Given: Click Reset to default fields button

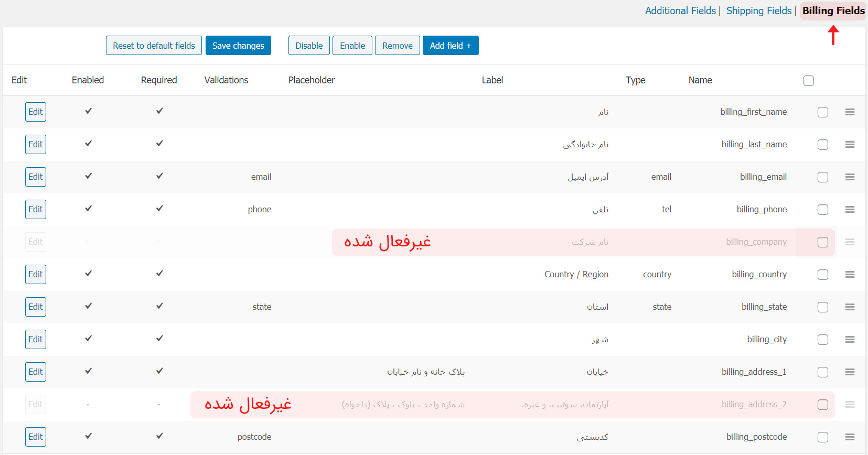Looking at the screenshot, I should point(154,46).
